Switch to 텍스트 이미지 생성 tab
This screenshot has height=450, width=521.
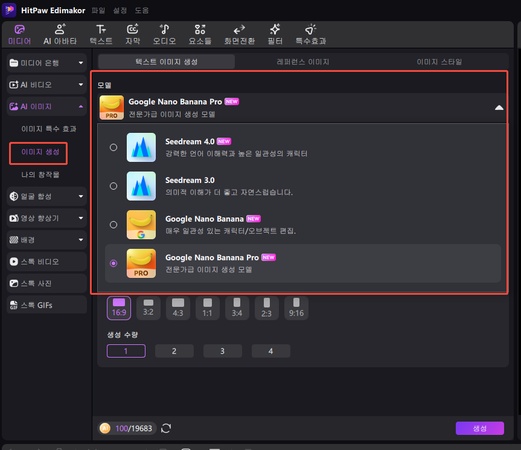coord(166,62)
